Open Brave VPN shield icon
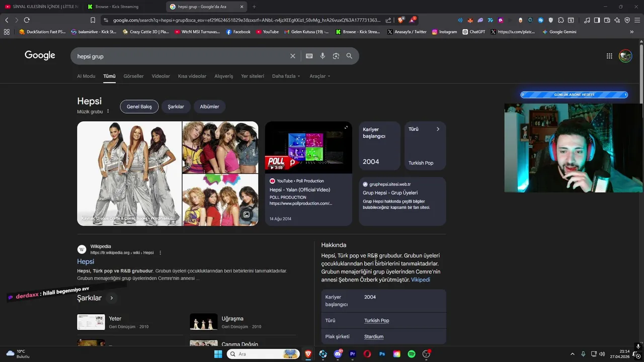The image size is (644, 362). coord(627,20)
